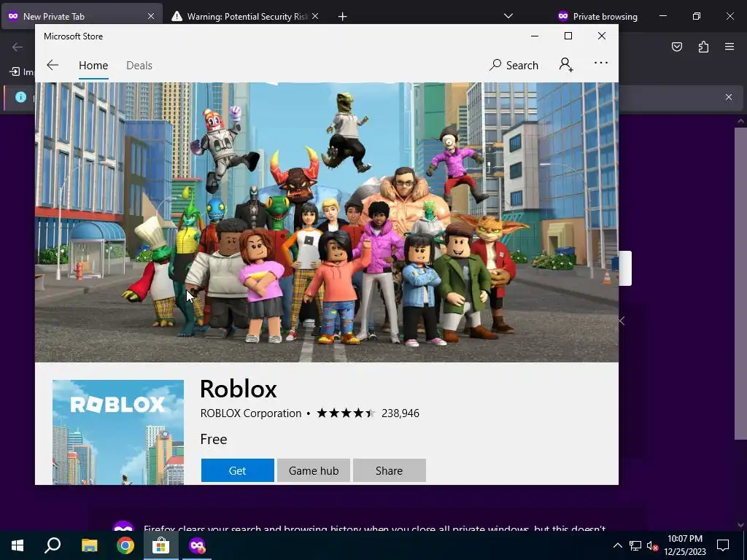Click the Roblox title heading
This screenshot has width=747, height=560.
click(239, 389)
